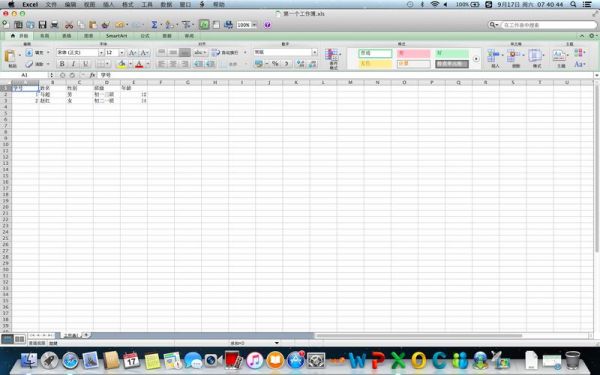Toggle Underline formatting
Image resolution: width=600 pixels, height=375 pixels.
pyautogui.click(x=85, y=64)
